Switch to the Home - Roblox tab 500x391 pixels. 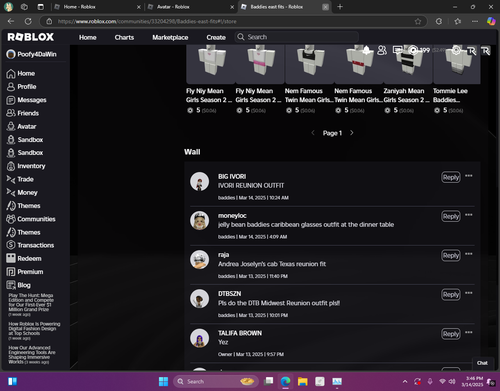[98, 7]
